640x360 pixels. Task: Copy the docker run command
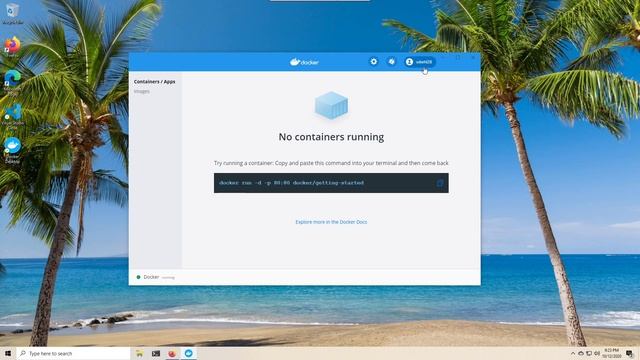tap(440, 183)
